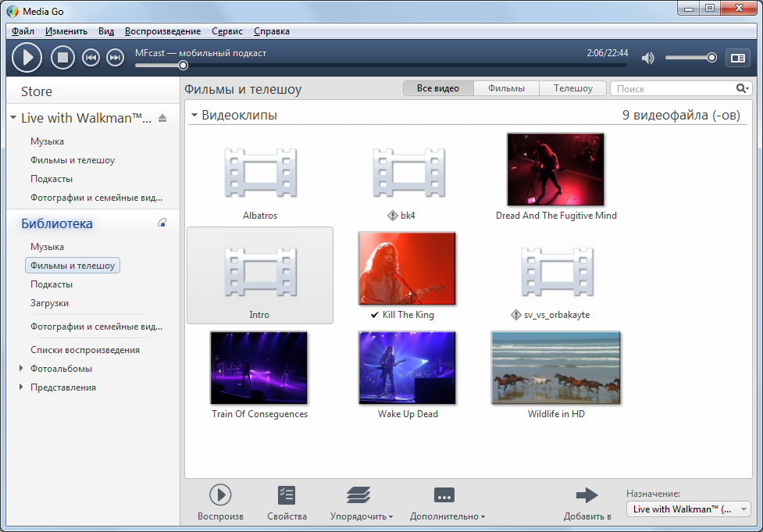Open Музыка under Live with Walkman
The image size is (763, 532).
[x=47, y=141]
